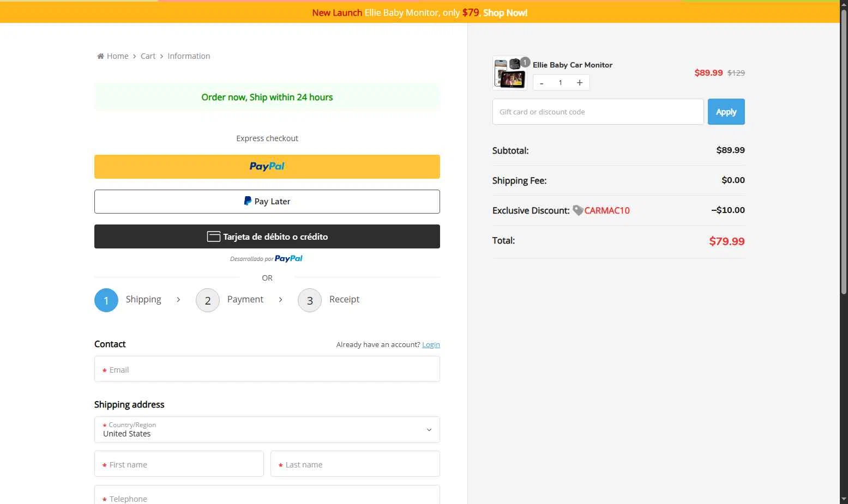
Task: Focus the gift card or discount code field
Action: tap(598, 112)
